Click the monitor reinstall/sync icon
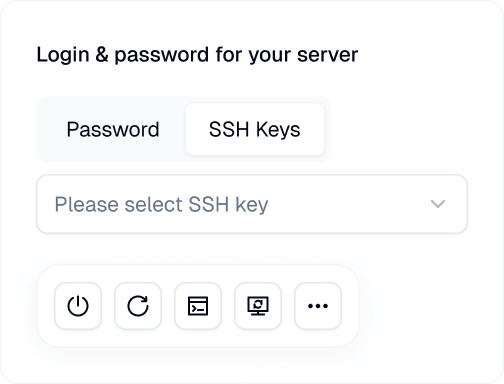Viewport: 504px width, 384px height. pos(258,306)
